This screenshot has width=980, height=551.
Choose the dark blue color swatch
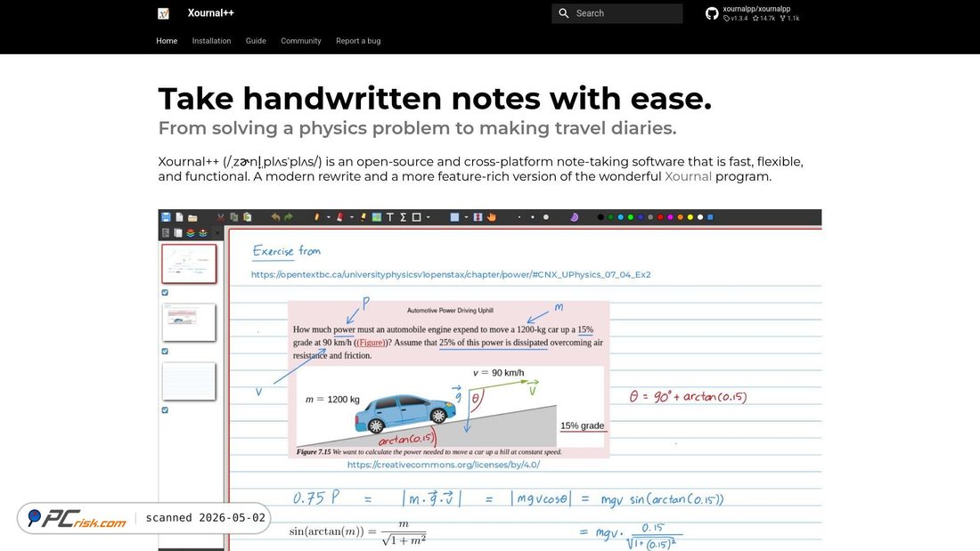641,217
